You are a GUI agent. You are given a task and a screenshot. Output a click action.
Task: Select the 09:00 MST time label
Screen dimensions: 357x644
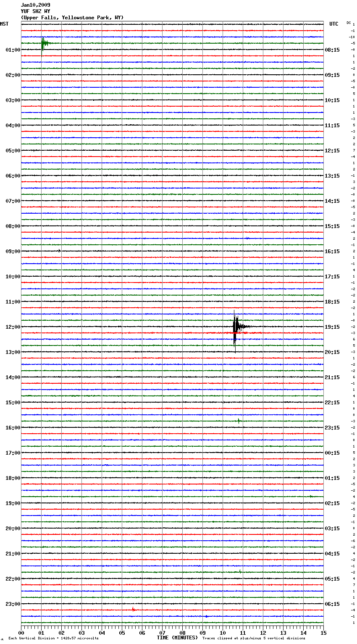(13, 251)
